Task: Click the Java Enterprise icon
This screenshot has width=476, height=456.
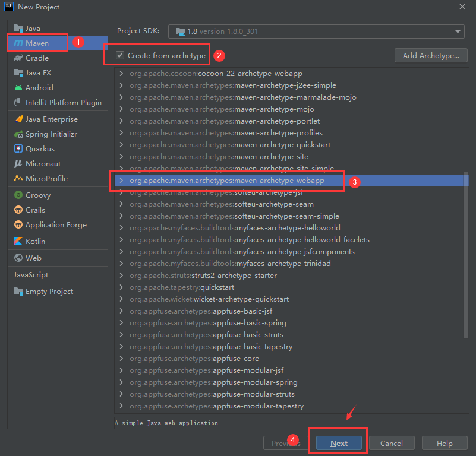Action: (18, 119)
